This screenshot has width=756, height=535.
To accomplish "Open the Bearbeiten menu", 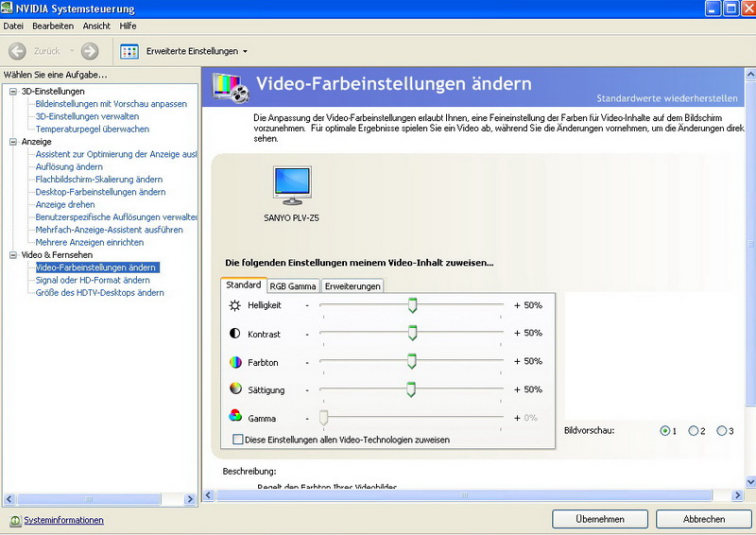I will click(x=53, y=26).
